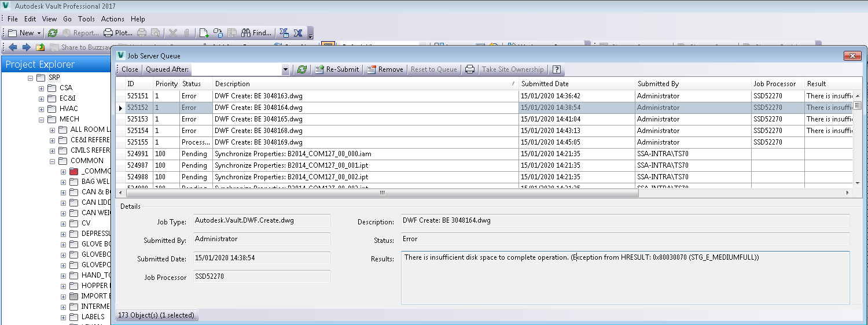Select job row 524988
This screenshot has height=325, width=868.
[x=485, y=177]
